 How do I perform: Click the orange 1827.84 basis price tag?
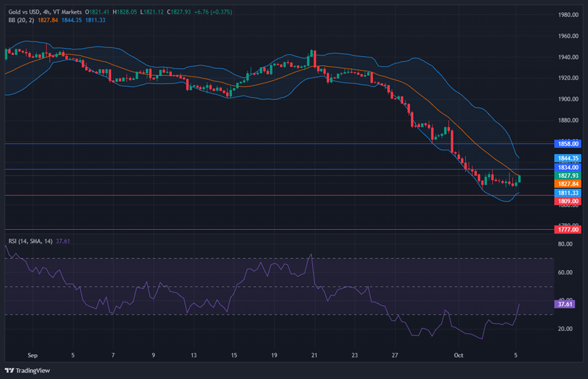tap(567, 184)
